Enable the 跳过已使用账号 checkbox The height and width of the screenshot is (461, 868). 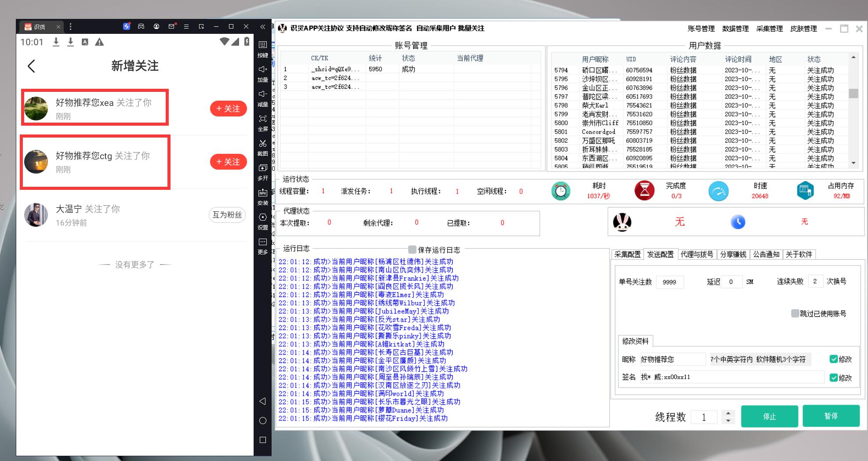(795, 313)
